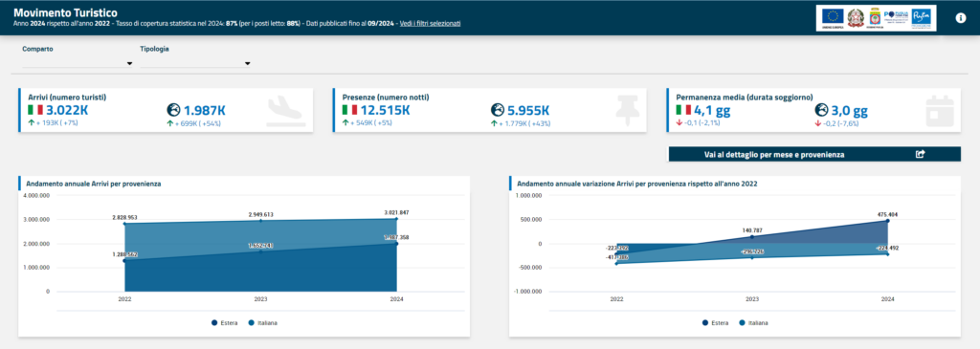Click the 12.515K Italian presenze value
Viewport: 980px width, 349px height.
point(385,111)
